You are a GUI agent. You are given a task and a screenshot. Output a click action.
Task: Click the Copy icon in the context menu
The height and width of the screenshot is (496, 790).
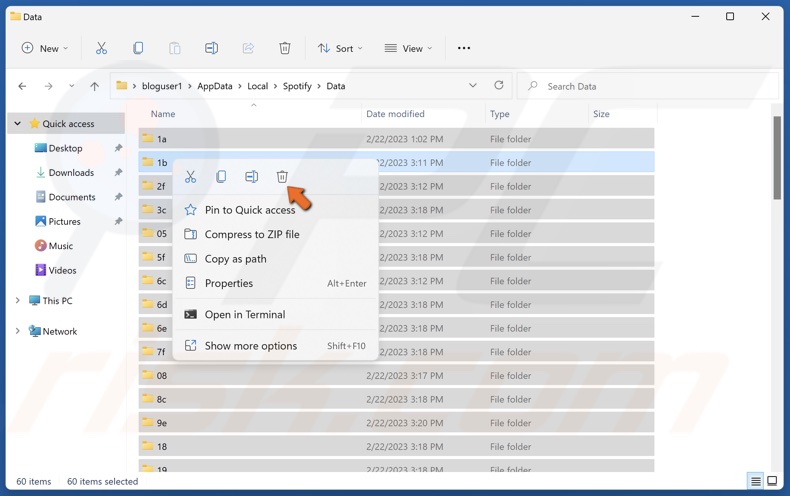(221, 177)
